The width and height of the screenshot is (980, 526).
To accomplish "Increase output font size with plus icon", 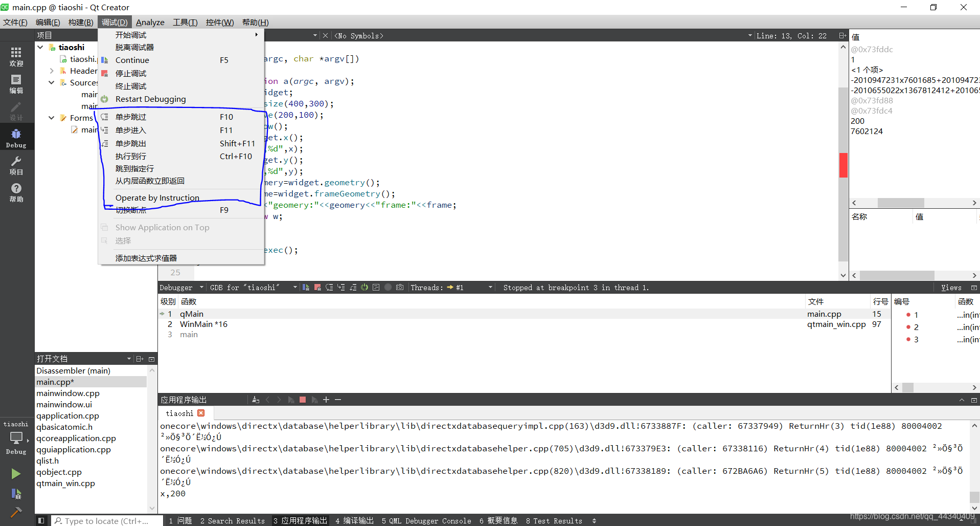I will pos(326,400).
